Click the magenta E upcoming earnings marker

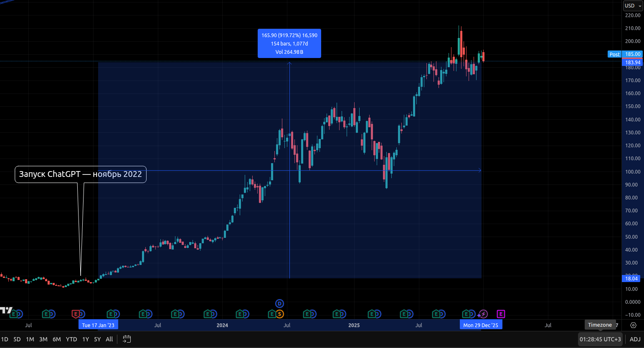point(501,314)
